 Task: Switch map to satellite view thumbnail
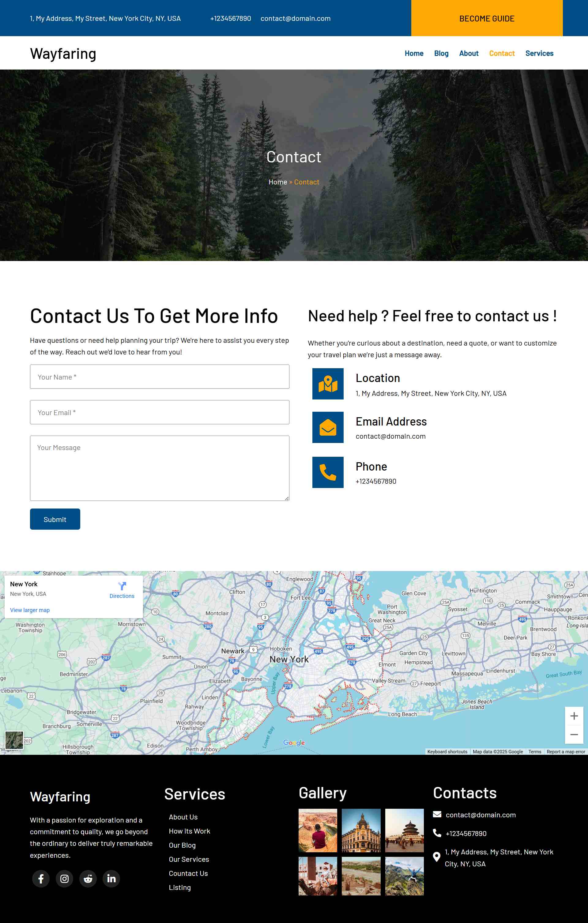pos(14,740)
